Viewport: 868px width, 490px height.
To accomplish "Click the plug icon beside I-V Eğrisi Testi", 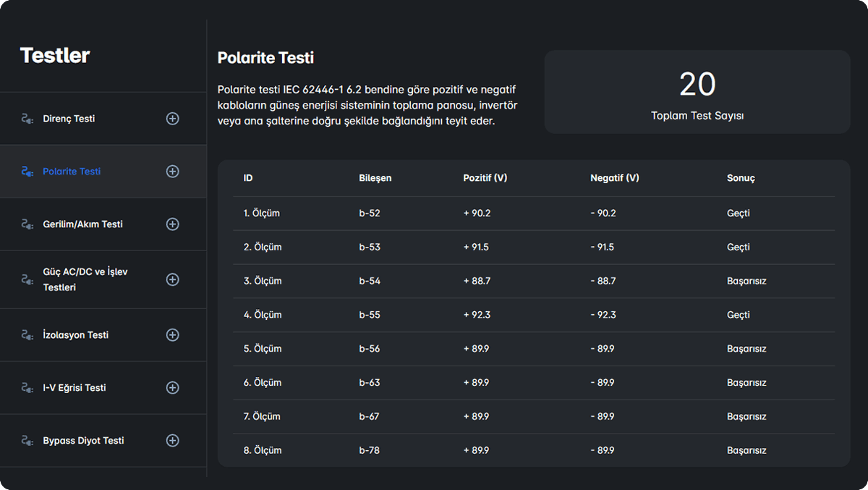I will (x=27, y=388).
